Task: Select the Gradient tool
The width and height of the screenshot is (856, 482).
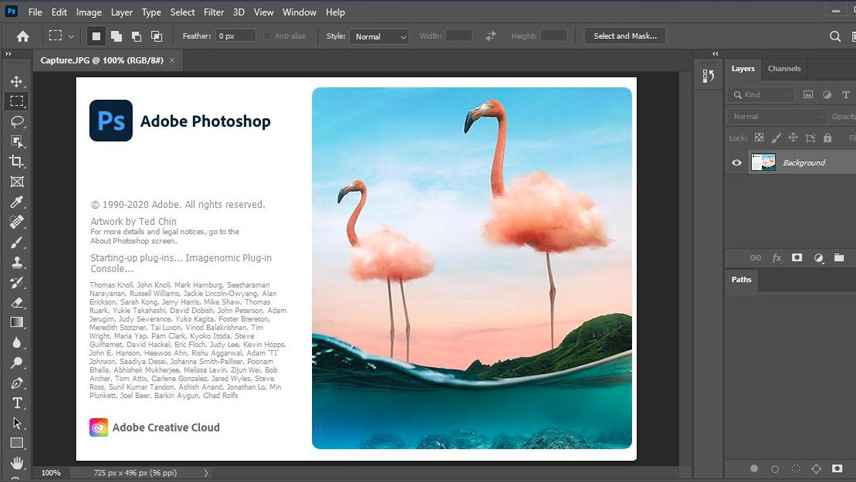Action: coord(16,323)
